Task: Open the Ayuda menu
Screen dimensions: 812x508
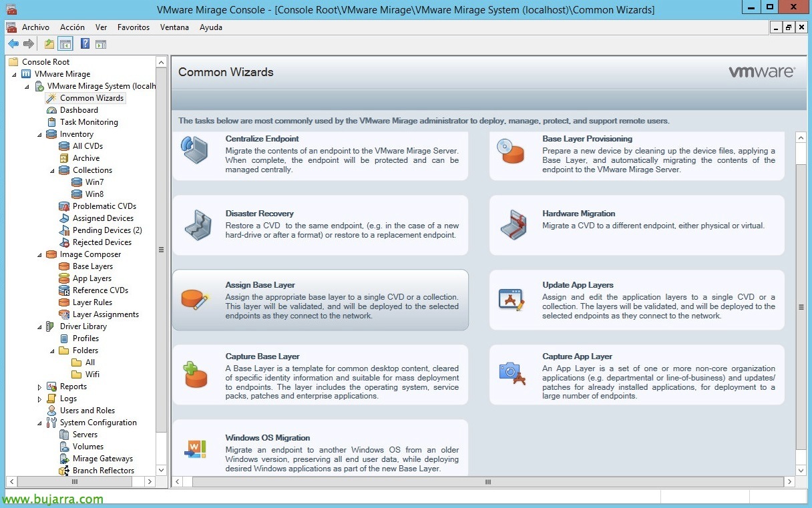Action: click(211, 27)
